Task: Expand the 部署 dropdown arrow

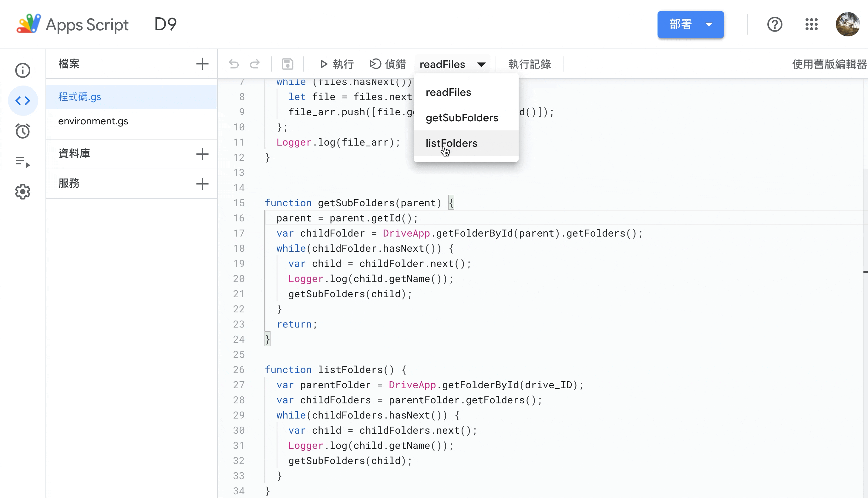Action: point(709,24)
